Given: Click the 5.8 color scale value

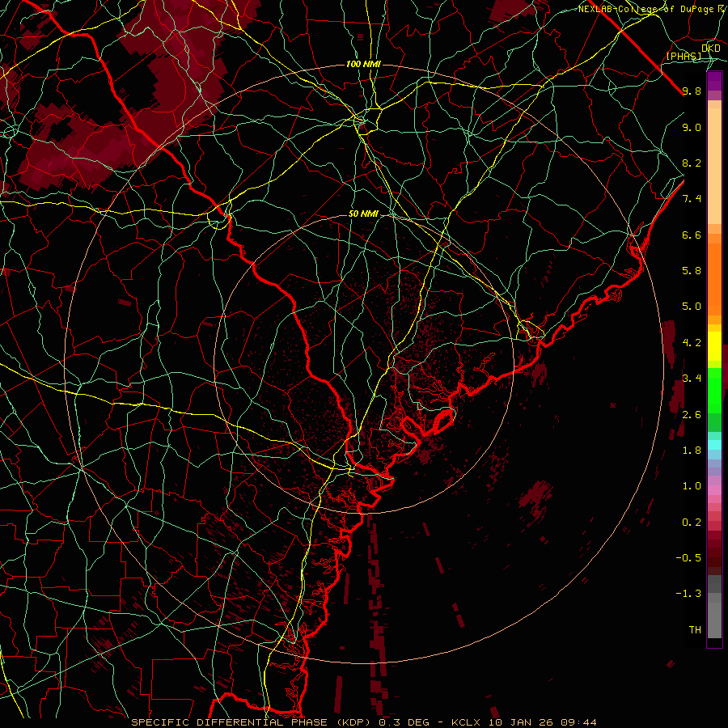Looking at the screenshot, I should [692, 271].
